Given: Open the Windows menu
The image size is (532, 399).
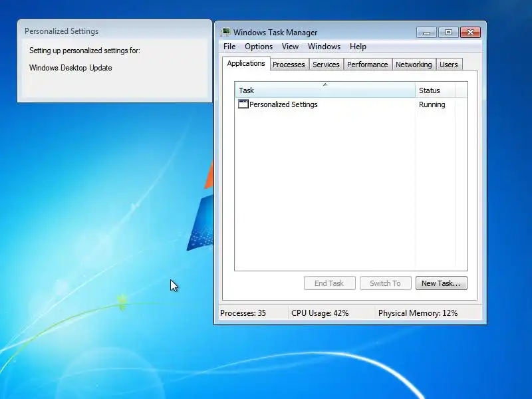Looking at the screenshot, I should click(x=324, y=47).
